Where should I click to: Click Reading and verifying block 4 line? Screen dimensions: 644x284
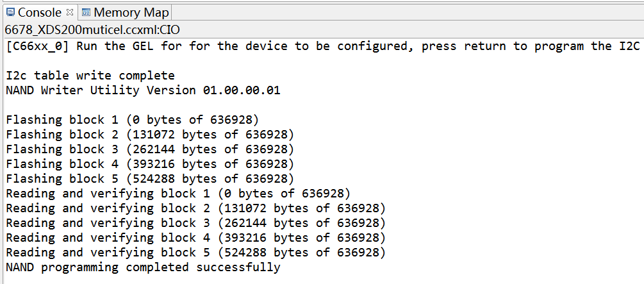pos(196,238)
